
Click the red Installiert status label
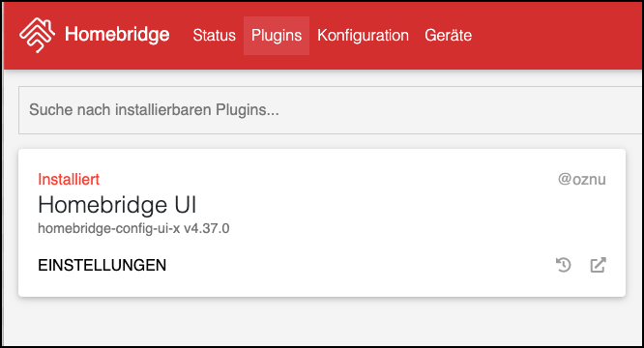pos(69,180)
